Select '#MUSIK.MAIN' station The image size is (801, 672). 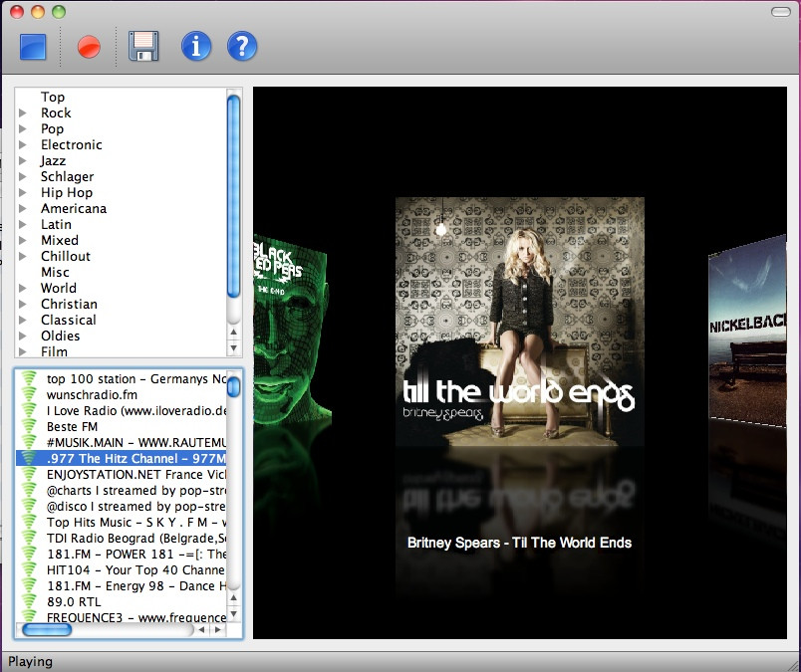click(x=136, y=442)
